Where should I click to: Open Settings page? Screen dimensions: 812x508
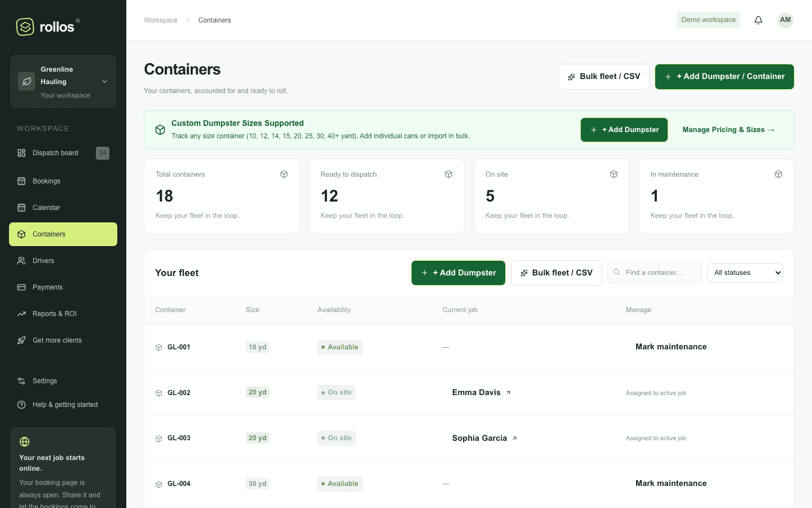tap(63, 381)
